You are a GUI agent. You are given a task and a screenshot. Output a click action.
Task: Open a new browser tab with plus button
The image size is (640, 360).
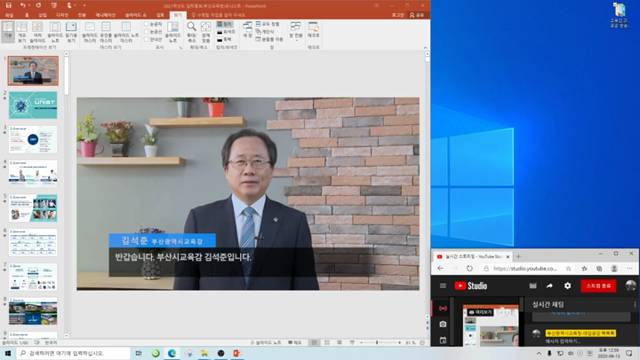[x=518, y=256]
